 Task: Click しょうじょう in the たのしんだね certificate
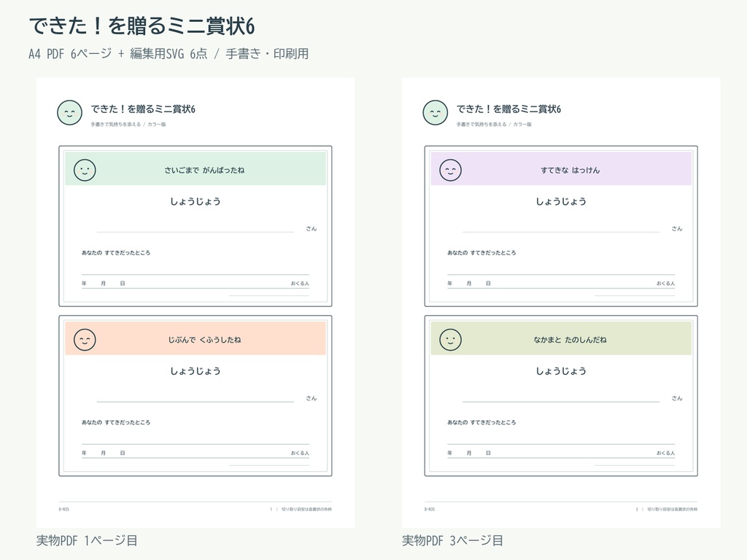[561, 371]
